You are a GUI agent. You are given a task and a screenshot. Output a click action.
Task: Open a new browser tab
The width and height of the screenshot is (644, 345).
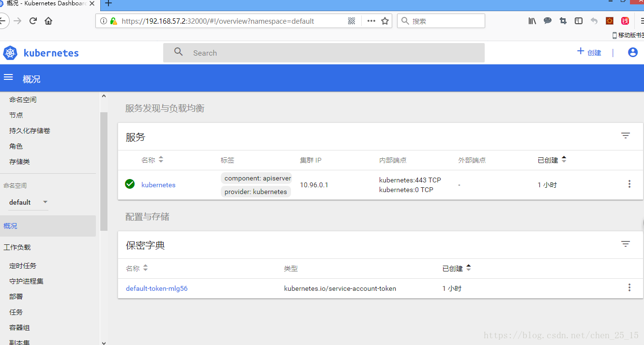coord(108,3)
